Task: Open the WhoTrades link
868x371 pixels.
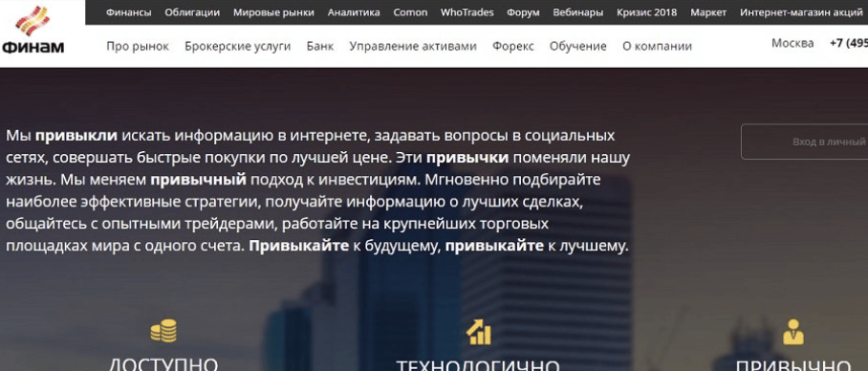Action: [x=467, y=12]
